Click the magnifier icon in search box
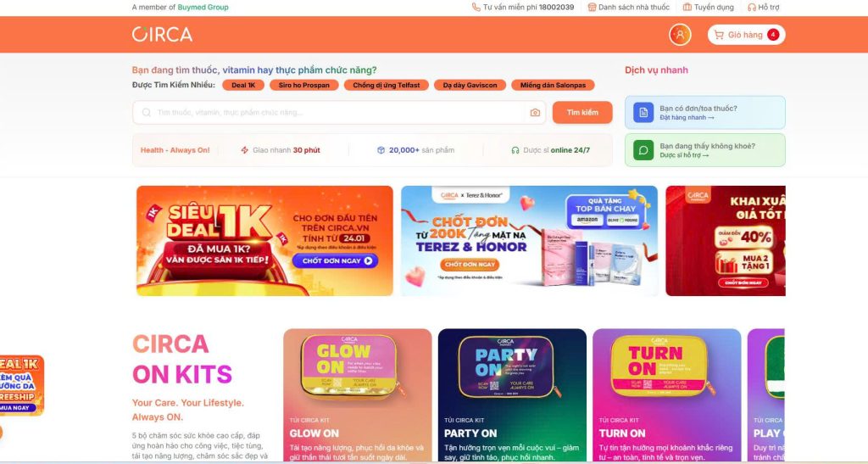 146,113
